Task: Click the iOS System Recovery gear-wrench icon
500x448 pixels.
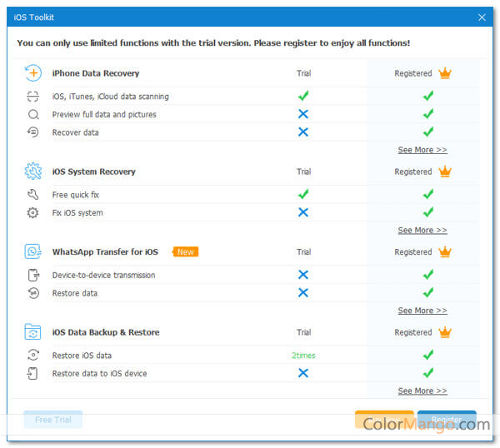Action: 33,171
